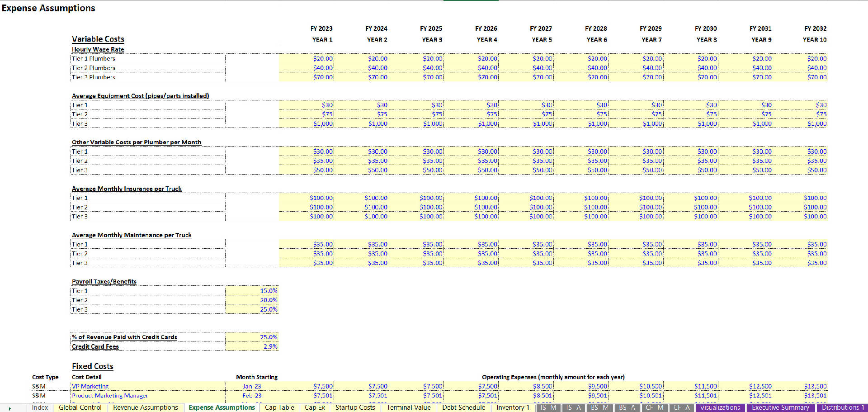
Task: Edit the 2.9% credit card fee cell
Action: point(252,346)
